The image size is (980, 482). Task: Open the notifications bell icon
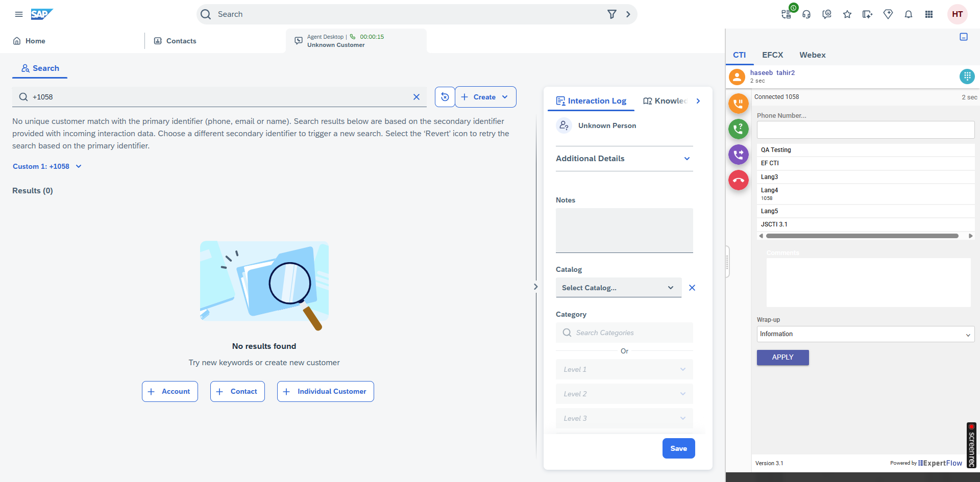(909, 14)
